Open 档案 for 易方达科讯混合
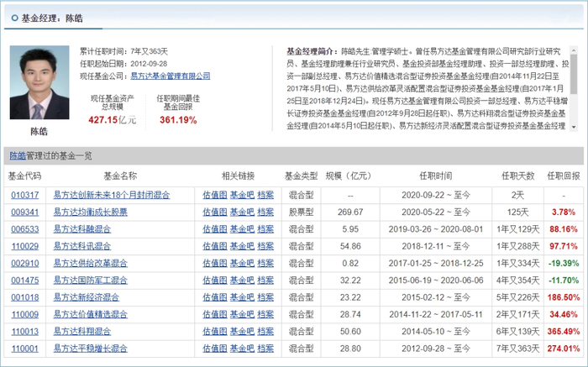 (x=265, y=246)
